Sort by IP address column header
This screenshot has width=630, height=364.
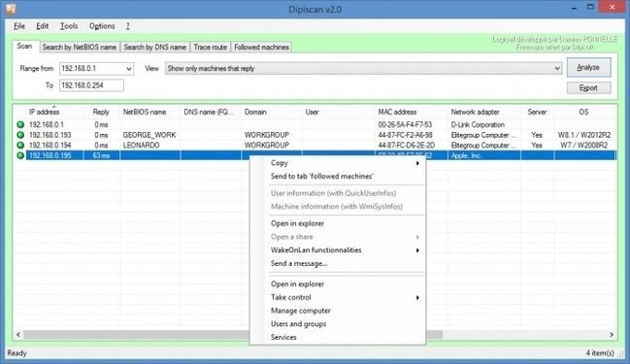click(45, 112)
